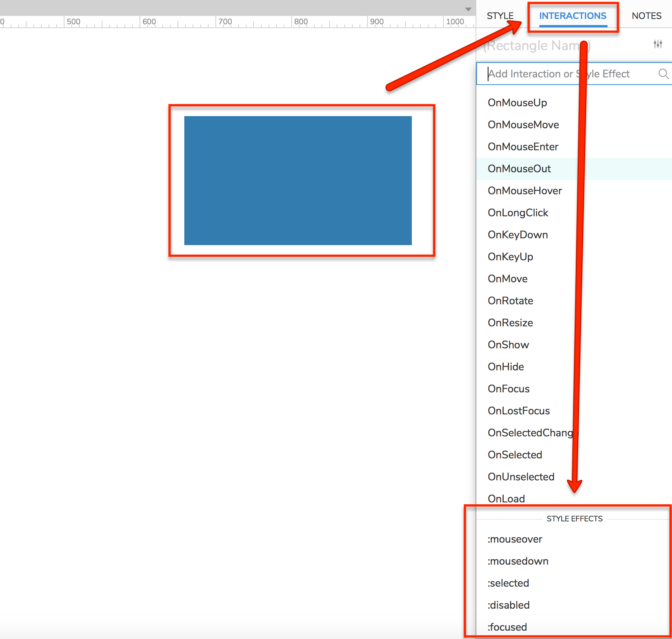
Task: Switch to the Notes tab
Action: pos(646,16)
